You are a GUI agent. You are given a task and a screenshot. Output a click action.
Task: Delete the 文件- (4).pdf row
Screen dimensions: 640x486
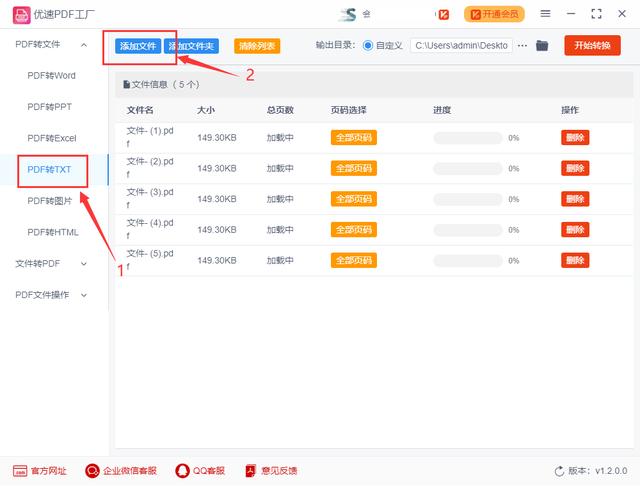tap(575, 230)
